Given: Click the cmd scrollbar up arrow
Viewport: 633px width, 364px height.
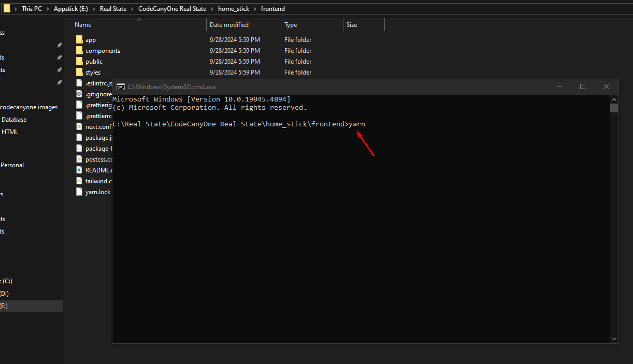Looking at the screenshot, I should coord(614,99).
